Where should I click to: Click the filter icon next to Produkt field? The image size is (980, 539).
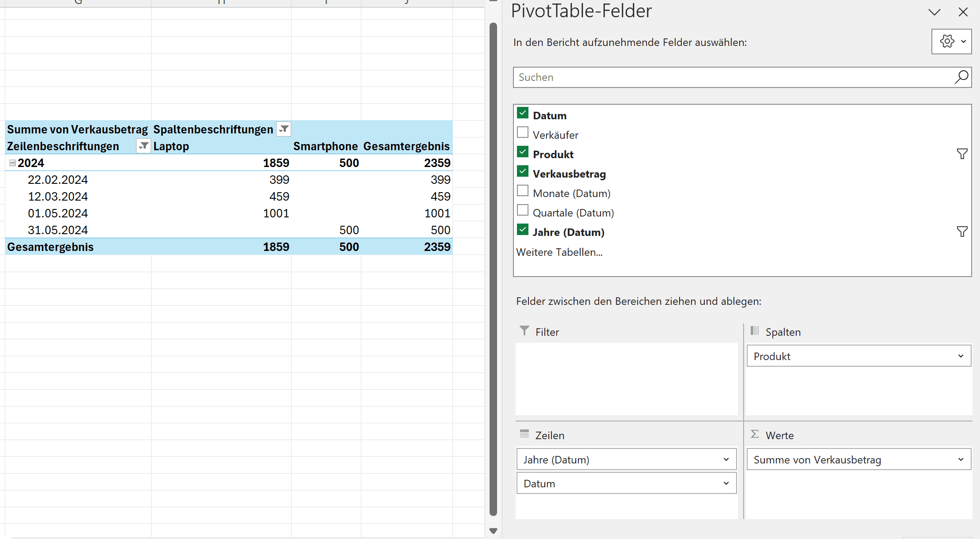962,154
